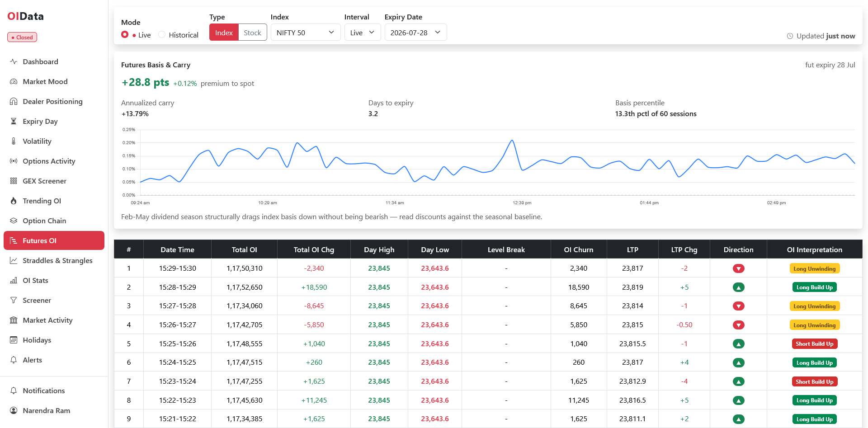
Task: Open the Expiry Date 2026-07-28 dropdown
Action: 415,33
